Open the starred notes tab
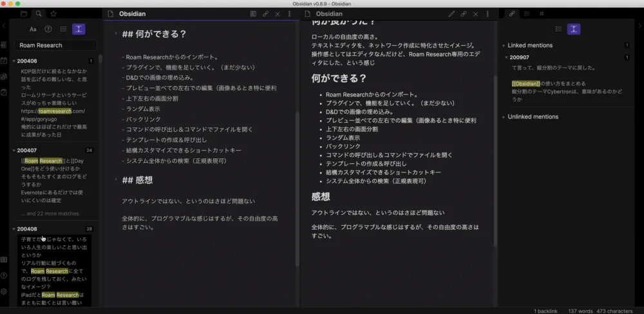644x314 pixels. coord(53,14)
